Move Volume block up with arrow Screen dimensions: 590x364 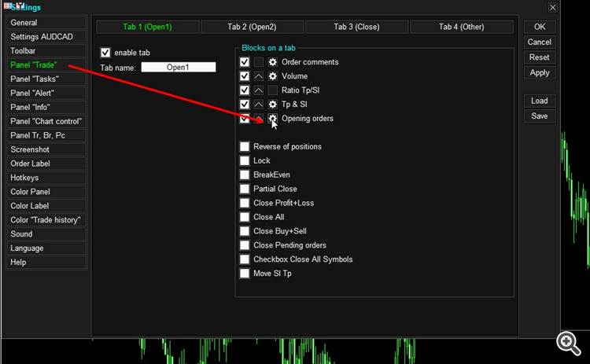click(259, 76)
